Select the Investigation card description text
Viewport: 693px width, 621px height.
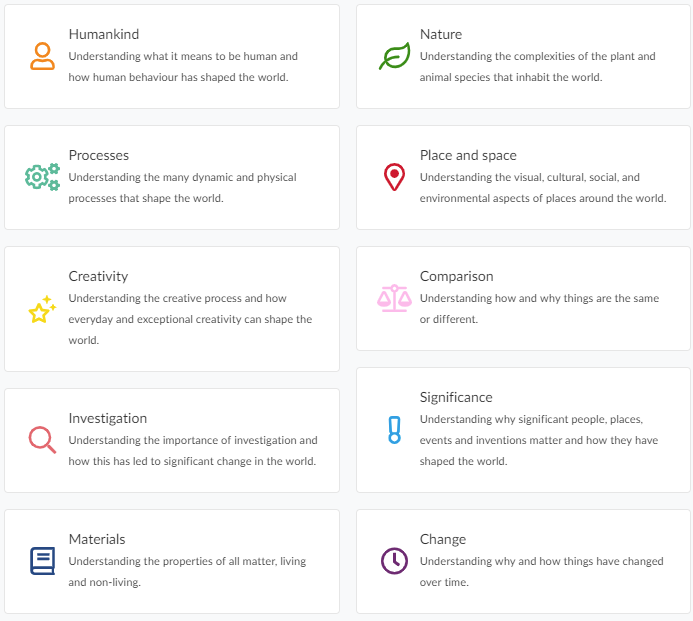tap(192, 451)
